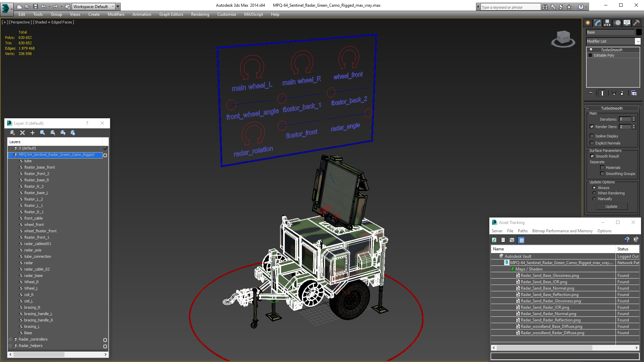The image size is (644, 362).
Task: Select the Always update option
Action: [x=594, y=188]
